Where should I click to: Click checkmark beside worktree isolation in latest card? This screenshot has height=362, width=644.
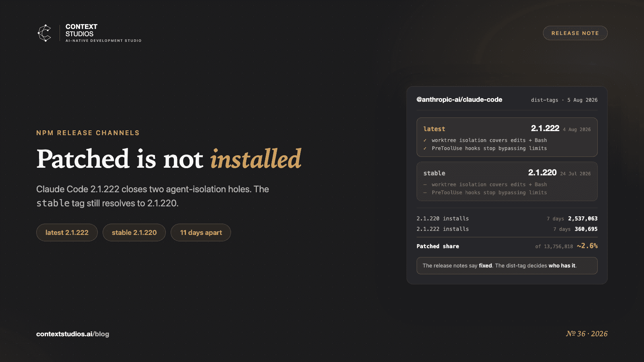[425, 140]
